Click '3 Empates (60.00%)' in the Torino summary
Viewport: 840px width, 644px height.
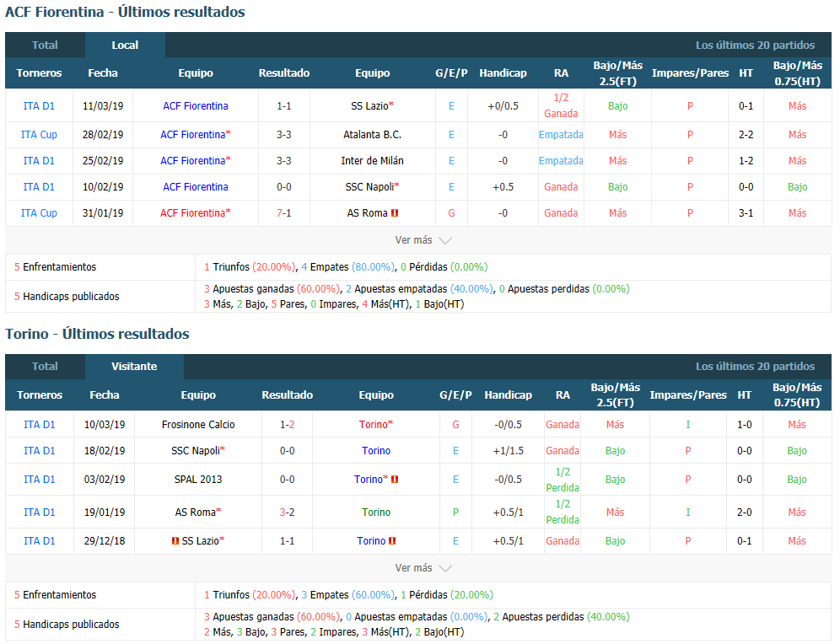(348, 595)
